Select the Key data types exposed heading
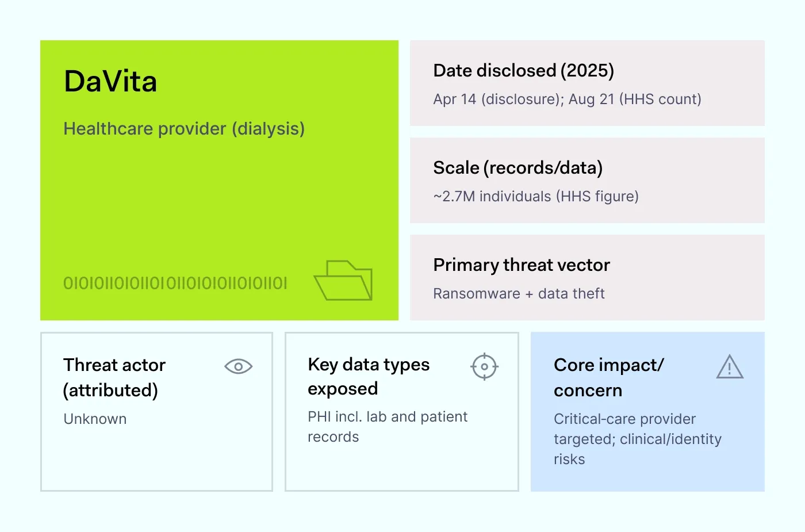 tap(368, 376)
